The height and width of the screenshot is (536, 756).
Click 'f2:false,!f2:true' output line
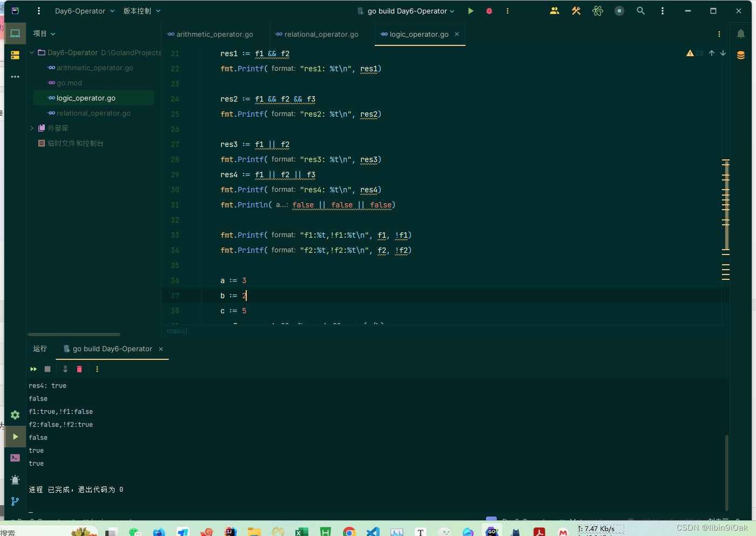pyautogui.click(x=60, y=425)
